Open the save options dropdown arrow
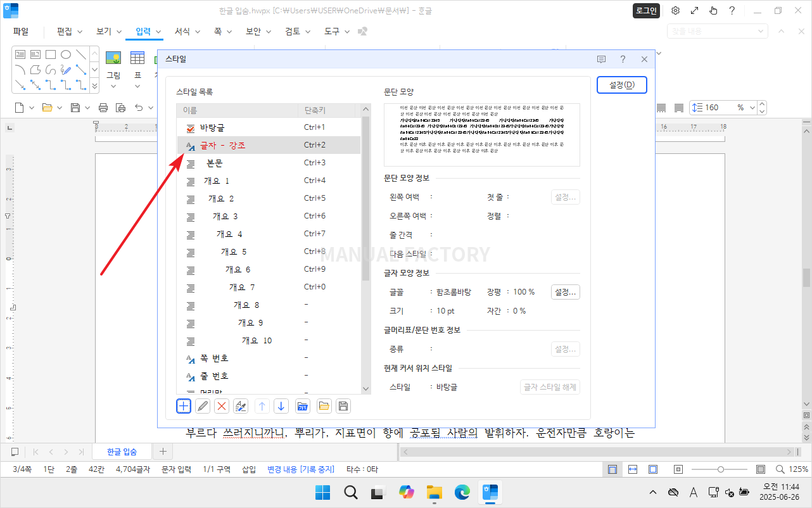This screenshot has width=812, height=508. [87, 108]
